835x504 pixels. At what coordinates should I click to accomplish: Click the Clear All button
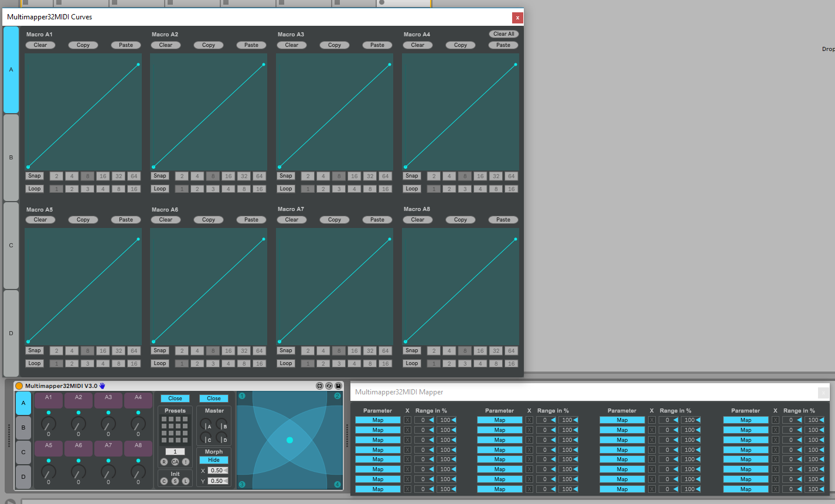coord(503,34)
